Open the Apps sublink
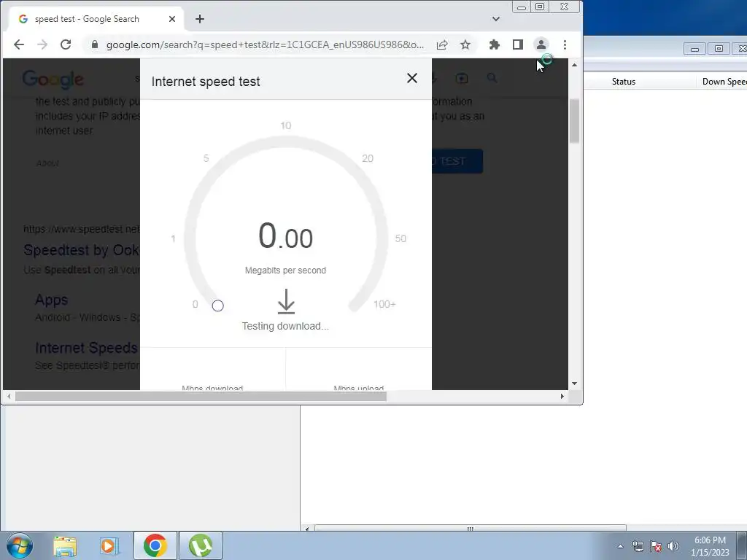The width and height of the screenshot is (747, 560). pyautogui.click(x=52, y=300)
